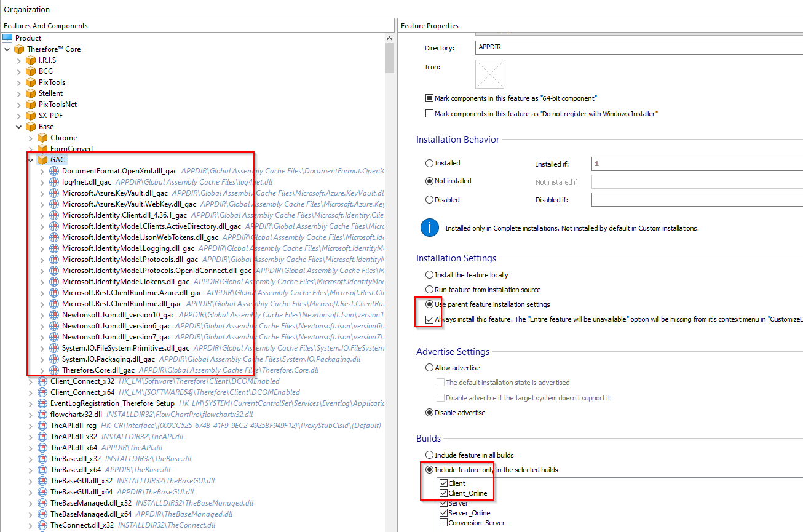Click the SX-PDF feature box icon

click(31, 116)
